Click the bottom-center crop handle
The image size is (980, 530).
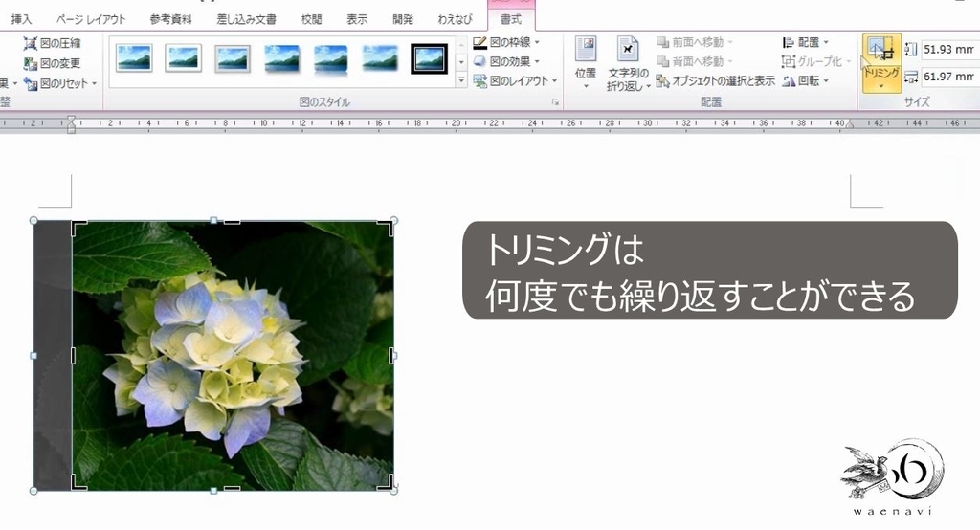pyautogui.click(x=232, y=488)
